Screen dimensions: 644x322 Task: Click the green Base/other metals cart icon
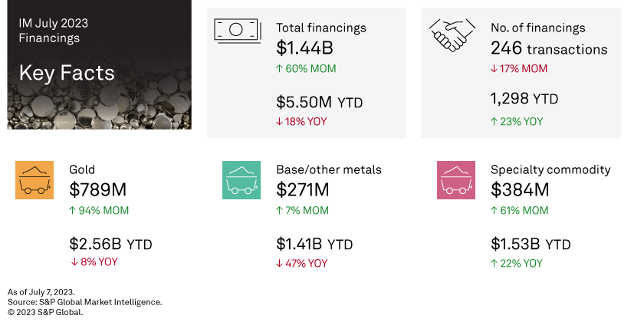click(x=242, y=180)
